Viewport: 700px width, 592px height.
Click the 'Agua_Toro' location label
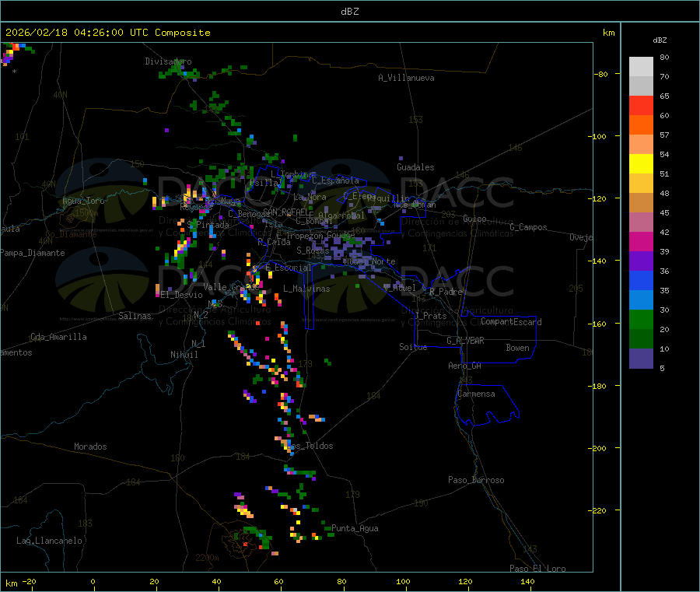point(83,201)
